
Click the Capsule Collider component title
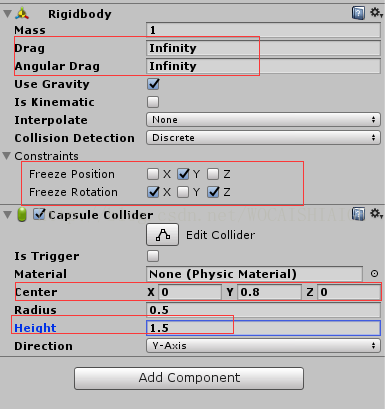[101, 215]
